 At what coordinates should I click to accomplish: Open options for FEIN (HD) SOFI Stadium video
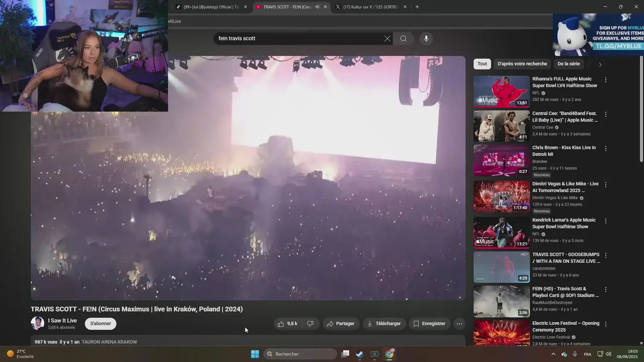coord(606,290)
